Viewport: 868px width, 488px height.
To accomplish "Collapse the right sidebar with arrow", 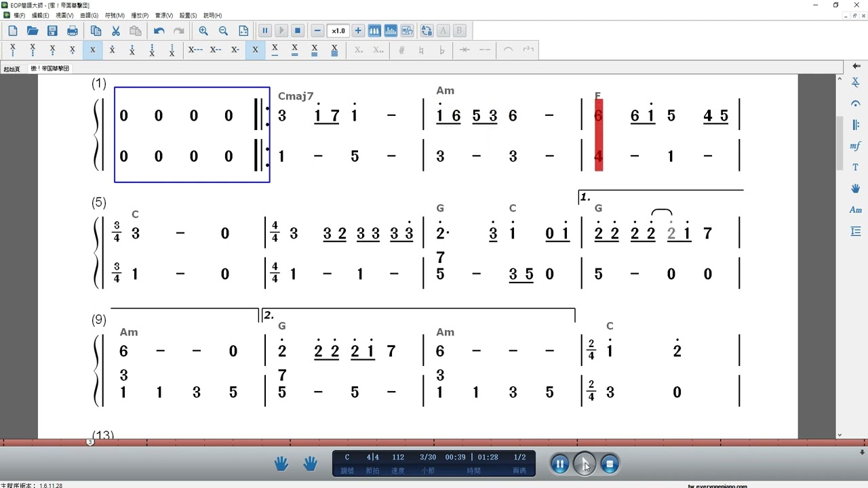I will [856, 66].
